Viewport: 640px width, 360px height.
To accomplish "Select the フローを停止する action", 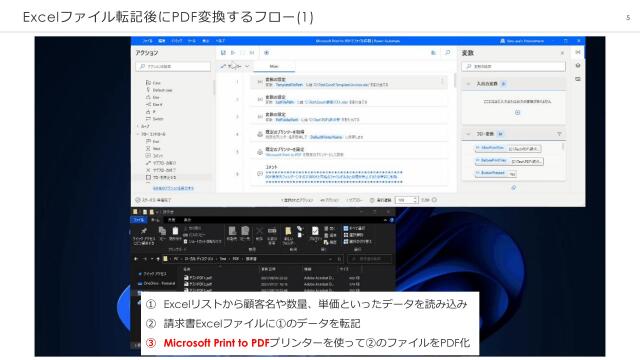I will (161, 178).
